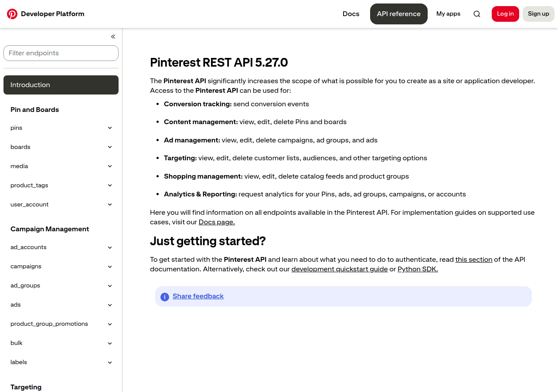Expand the boards chevron
Viewport: 558px width, 392px height.
(110, 147)
